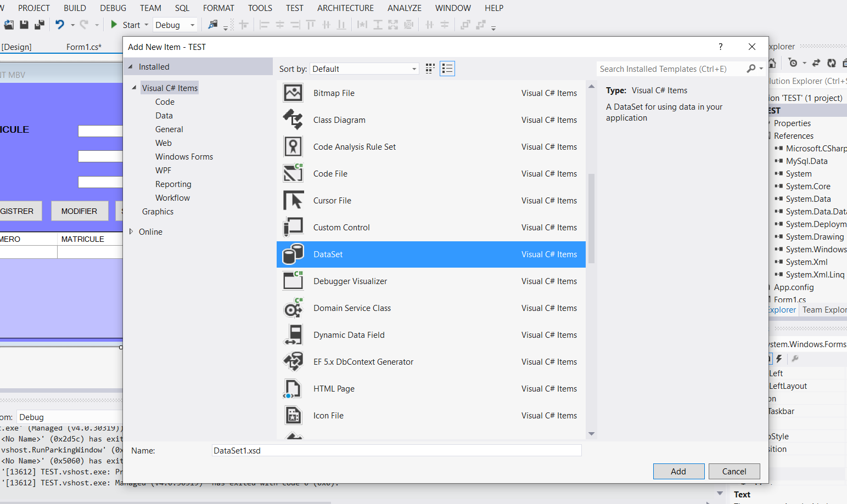
Task: Collapse the Visual C# Items node
Action: tap(134, 88)
